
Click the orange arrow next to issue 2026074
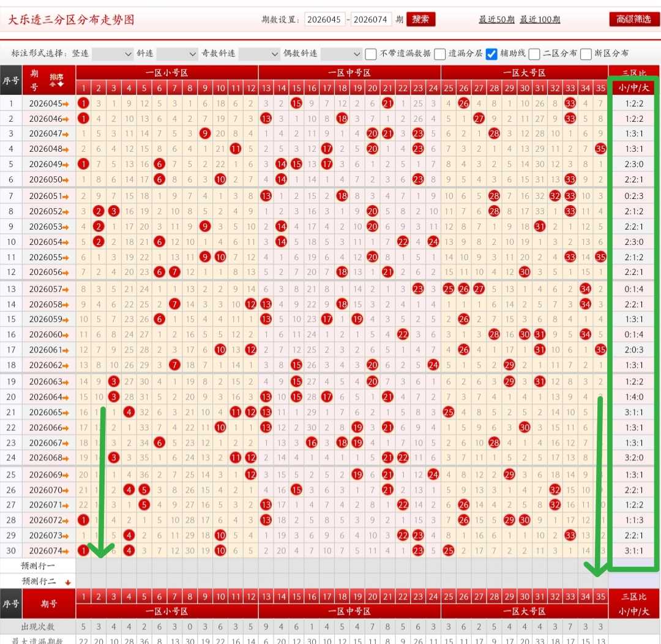(65, 551)
